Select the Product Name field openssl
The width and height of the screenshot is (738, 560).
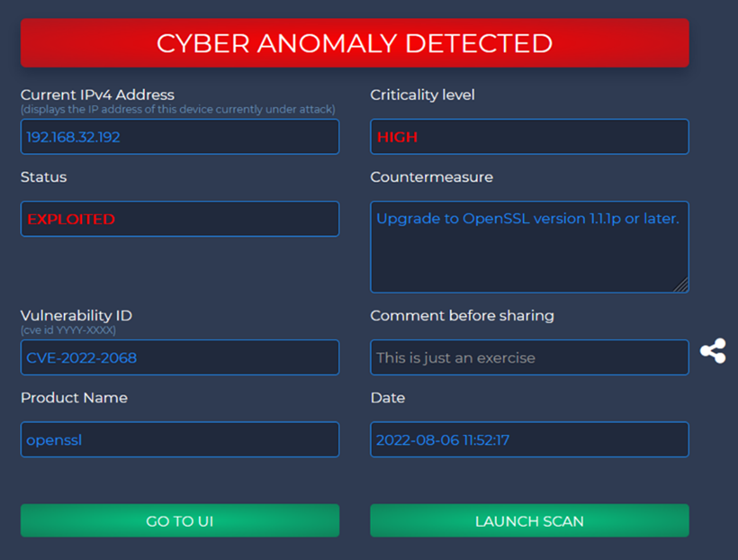(x=180, y=439)
